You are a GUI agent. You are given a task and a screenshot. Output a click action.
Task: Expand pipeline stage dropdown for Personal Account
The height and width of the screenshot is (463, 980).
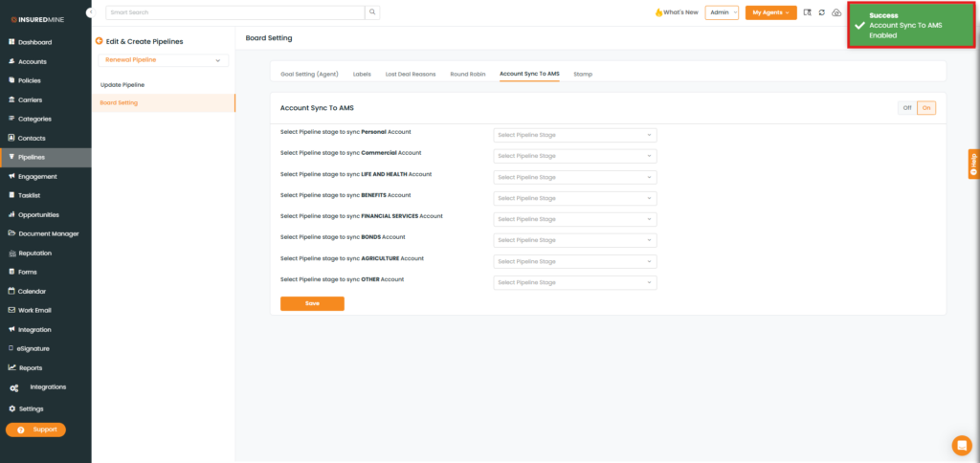574,135
